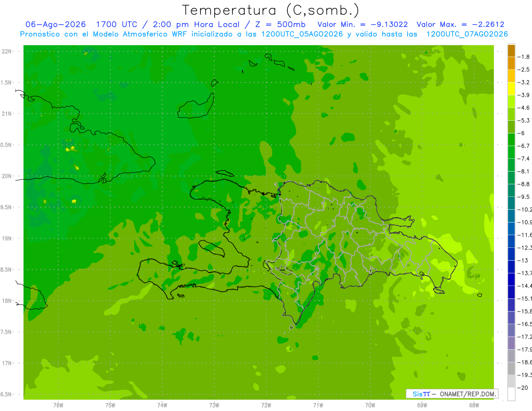Image resolution: width=532 pixels, height=411 pixels.
Task: Select the forecast date "06-Ago-2026"
Action: click(55, 24)
